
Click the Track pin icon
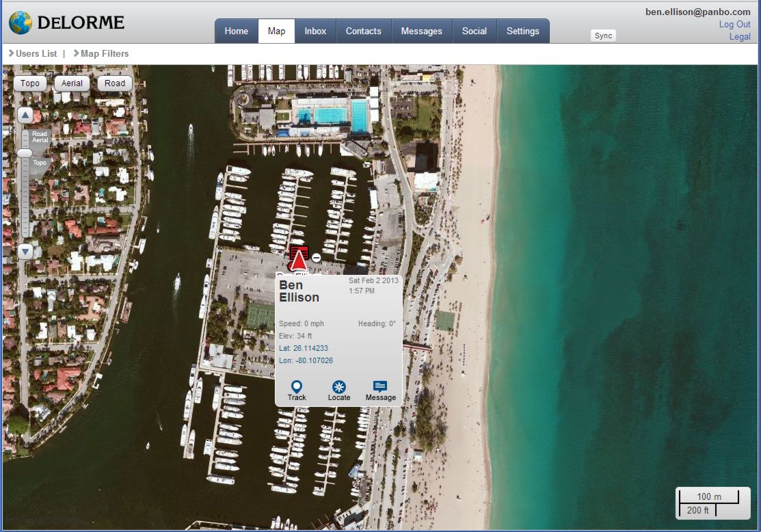tap(297, 387)
